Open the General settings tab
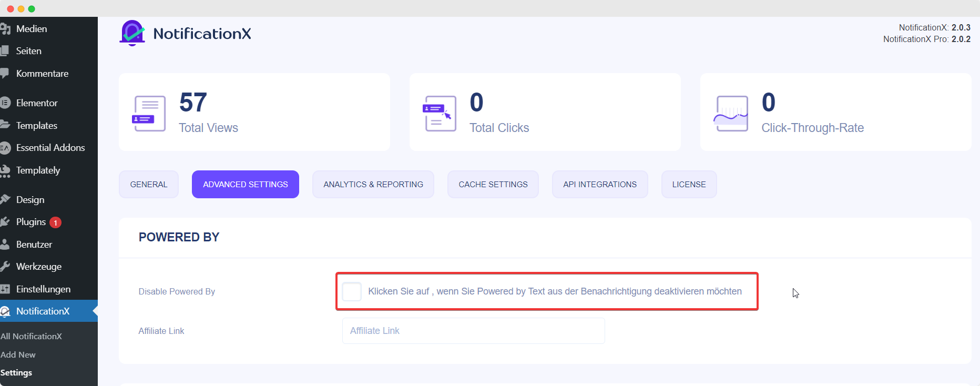Image resolution: width=980 pixels, height=386 pixels. click(x=149, y=185)
